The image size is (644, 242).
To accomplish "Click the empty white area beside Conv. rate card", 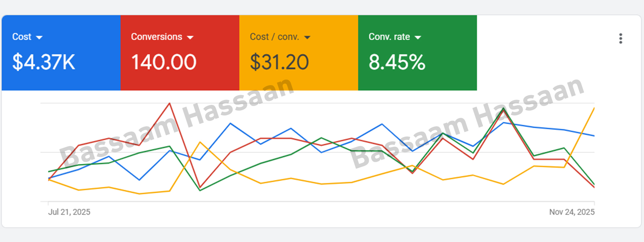I will pos(543,52).
